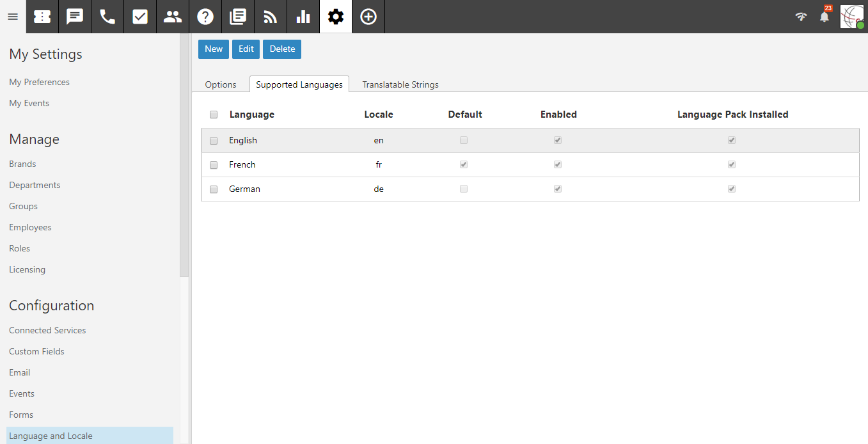Open the knowledge base question mark icon

coord(205,17)
